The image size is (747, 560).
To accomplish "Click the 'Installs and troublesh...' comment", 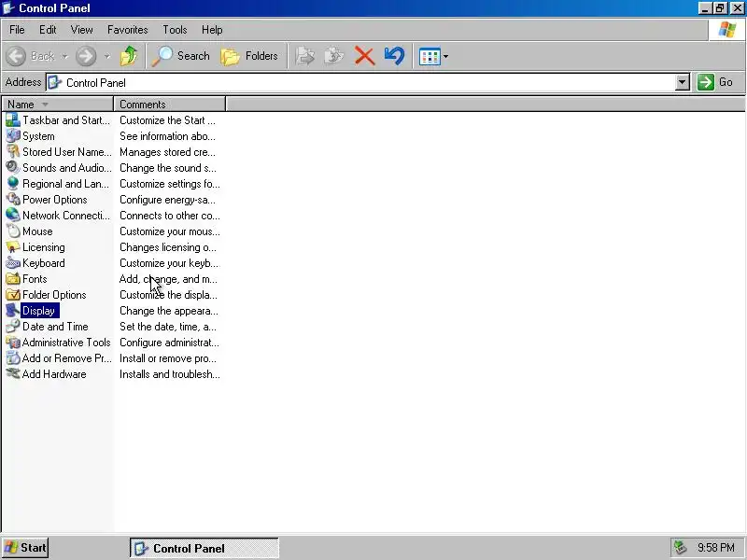I will 170,374.
